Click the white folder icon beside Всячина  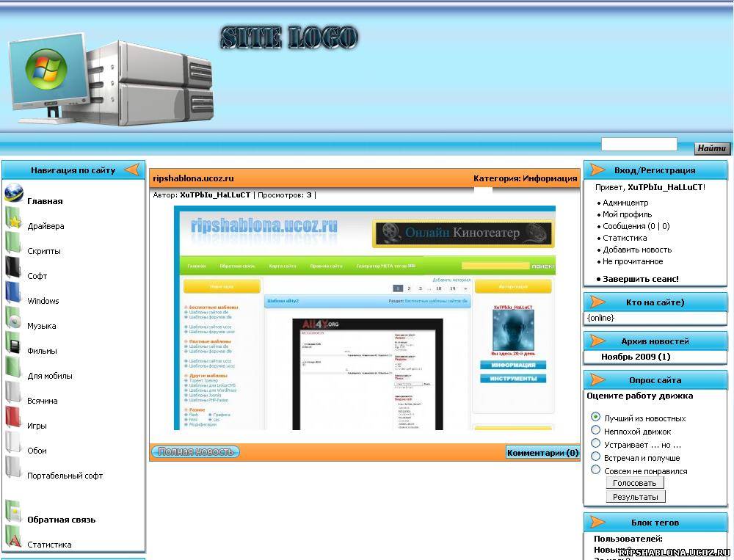pyautogui.click(x=13, y=393)
